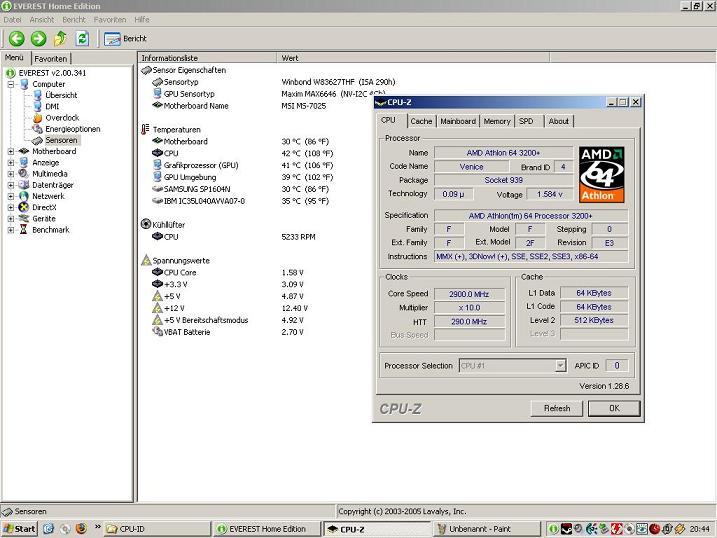This screenshot has height=538, width=717.
Task: Click the Multimedia icon in tree
Action: coord(24,174)
